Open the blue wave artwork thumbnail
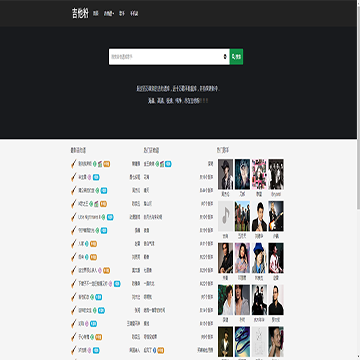The width and height of the screenshot is (360, 360). click(242, 342)
